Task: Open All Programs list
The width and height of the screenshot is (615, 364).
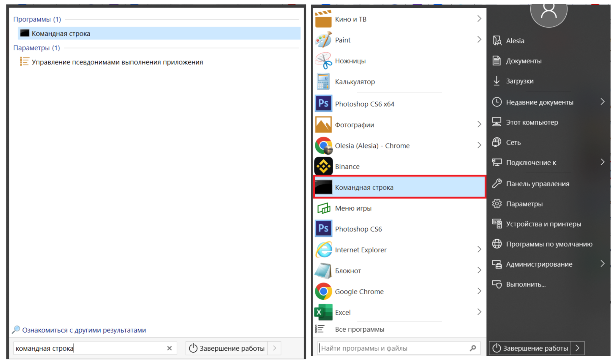Action: point(359,329)
